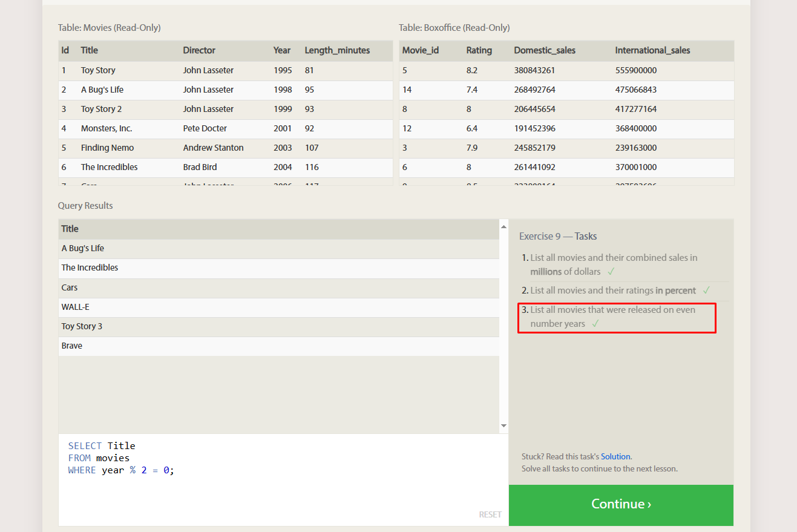Click 'The Incredibles' cell in Movies table
Viewport: 797px width, 532px height.
[x=110, y=167]
